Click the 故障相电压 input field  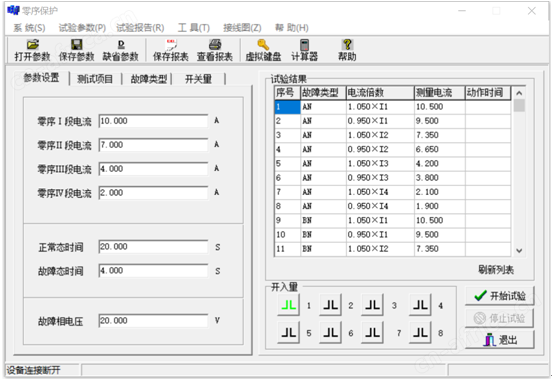[153, 321]
